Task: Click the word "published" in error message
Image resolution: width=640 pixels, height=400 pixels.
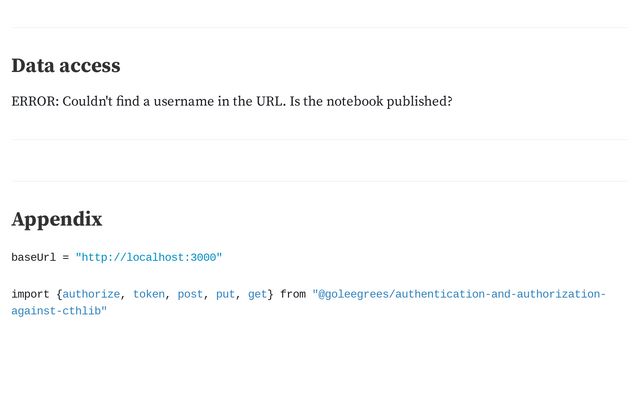Action: coord(417,101)
